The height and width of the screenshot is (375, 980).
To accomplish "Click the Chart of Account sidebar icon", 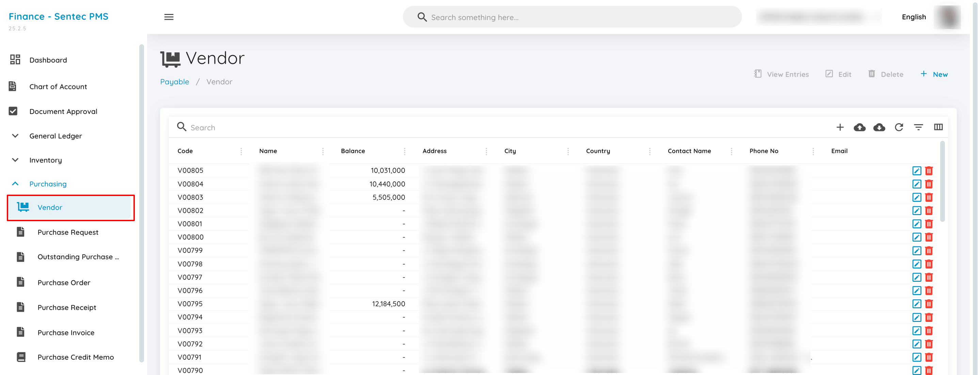I will click(13, 86).
